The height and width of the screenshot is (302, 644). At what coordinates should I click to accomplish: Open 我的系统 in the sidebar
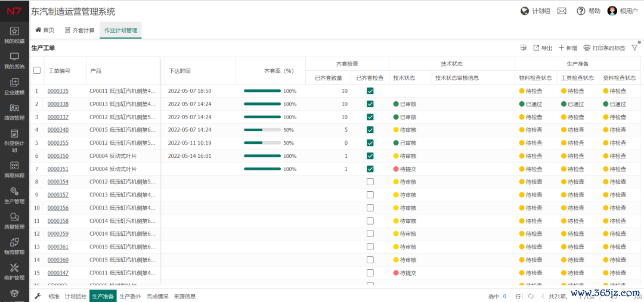[x=14, y=61]
